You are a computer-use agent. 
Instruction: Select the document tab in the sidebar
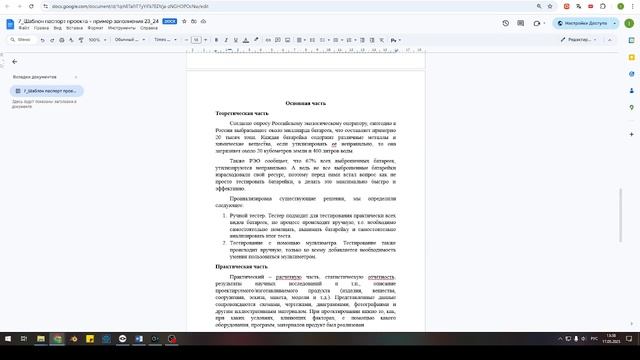click(47, 91)
